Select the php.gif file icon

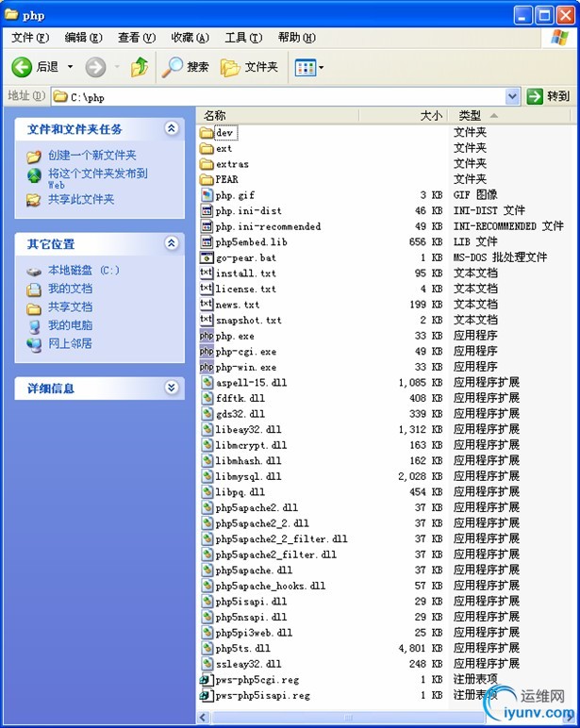pos(207,195)
